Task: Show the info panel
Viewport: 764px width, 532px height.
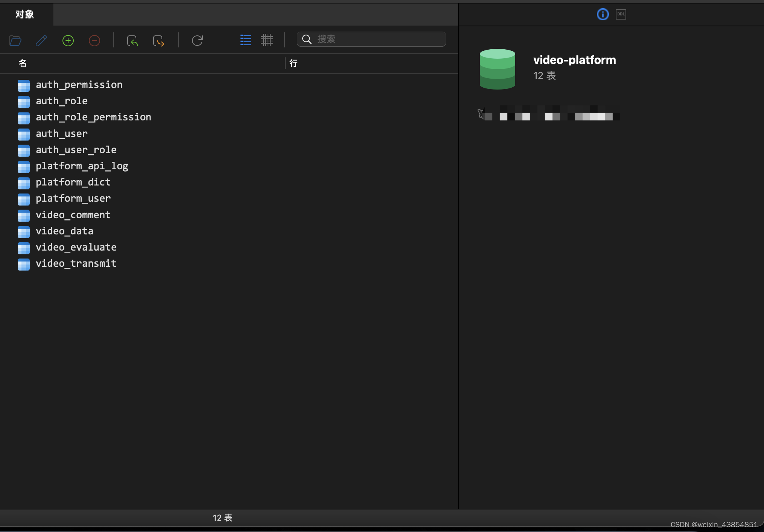Action: [x=603, y=14]
